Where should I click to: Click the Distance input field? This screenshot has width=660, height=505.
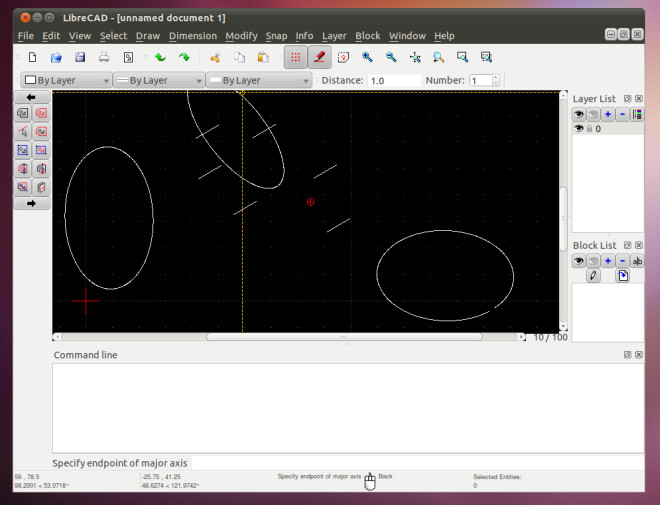[393, 80]
